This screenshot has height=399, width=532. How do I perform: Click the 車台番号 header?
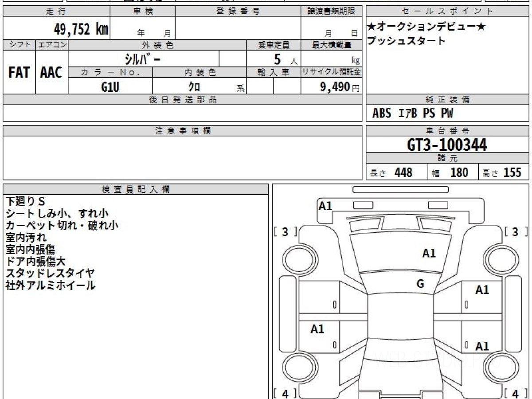448,131
